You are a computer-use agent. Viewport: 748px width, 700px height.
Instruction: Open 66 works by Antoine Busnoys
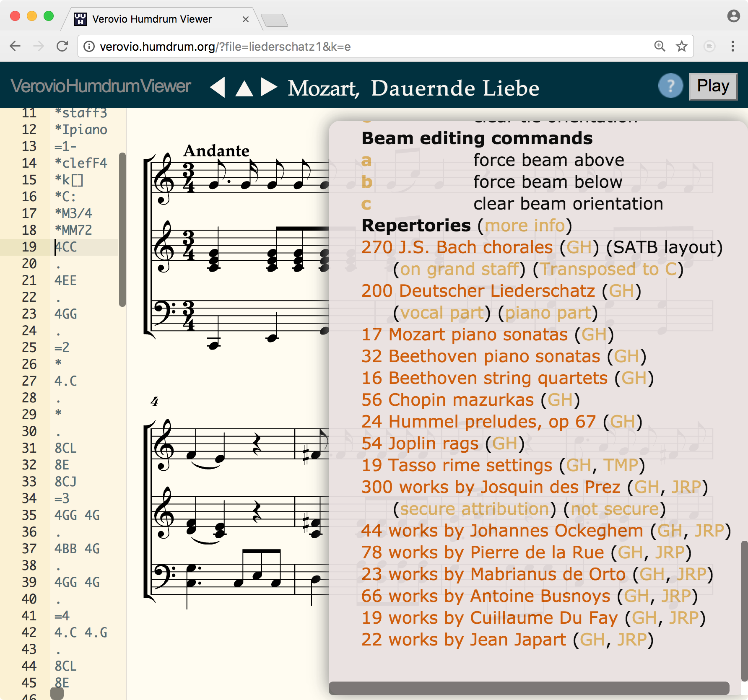[x=486, y=596]
